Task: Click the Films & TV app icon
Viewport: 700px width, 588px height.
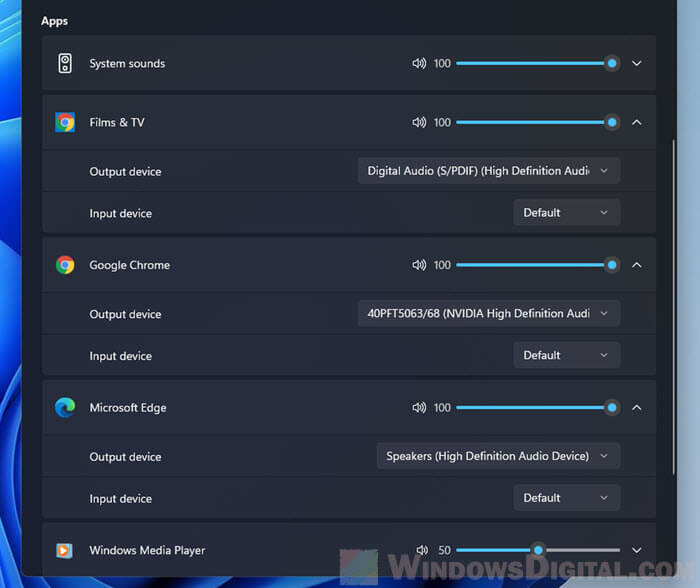Action: (65, 122)
